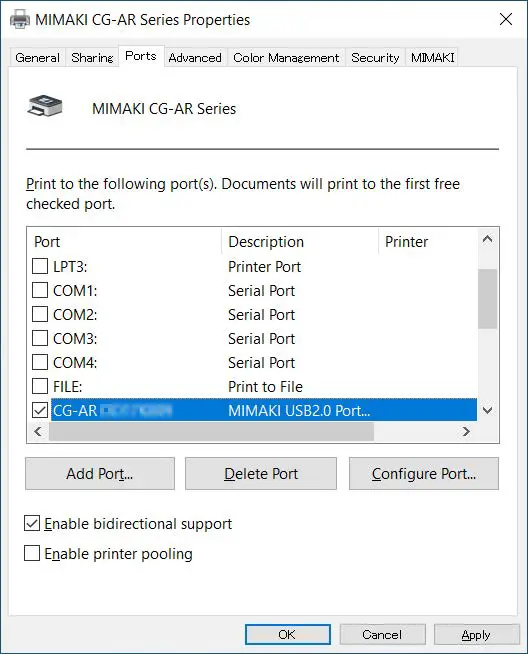
Task: Check the COM1: port checkbox
Action: tap(40, 290)
